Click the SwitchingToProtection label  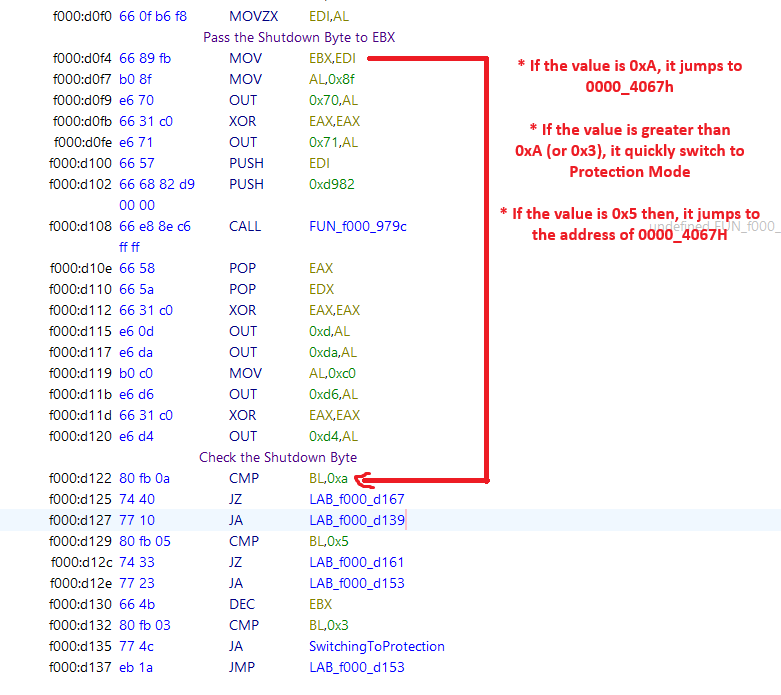377,646
